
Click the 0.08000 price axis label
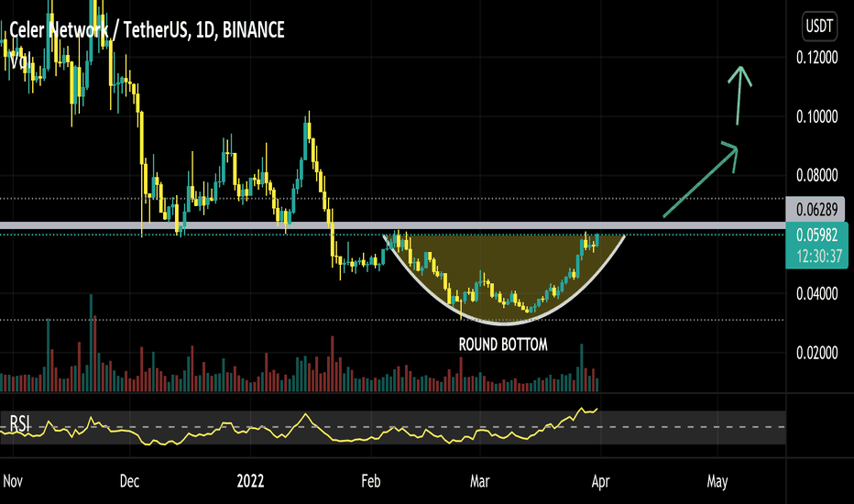click(816, 175)
